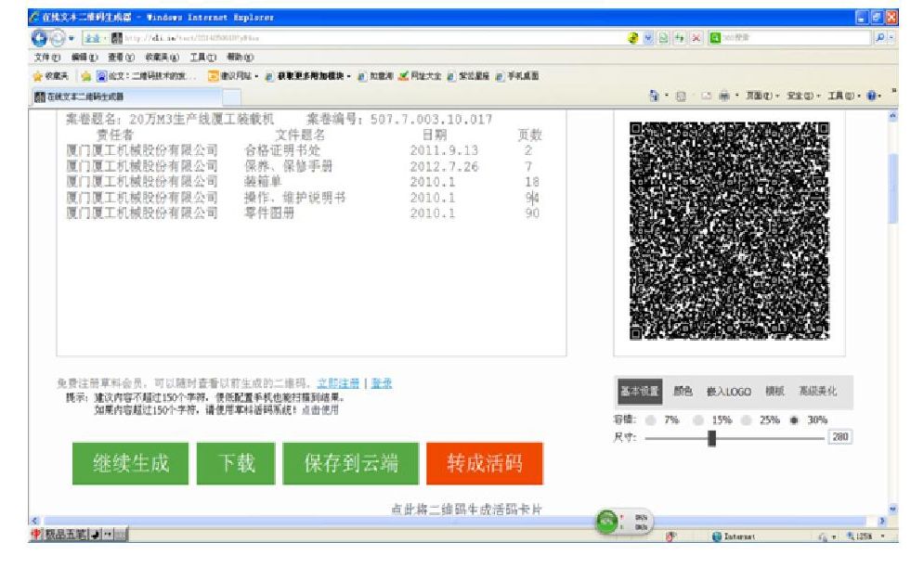Open the 网址大全 favorites link
The image size is (924, 568).
(420, 76)
